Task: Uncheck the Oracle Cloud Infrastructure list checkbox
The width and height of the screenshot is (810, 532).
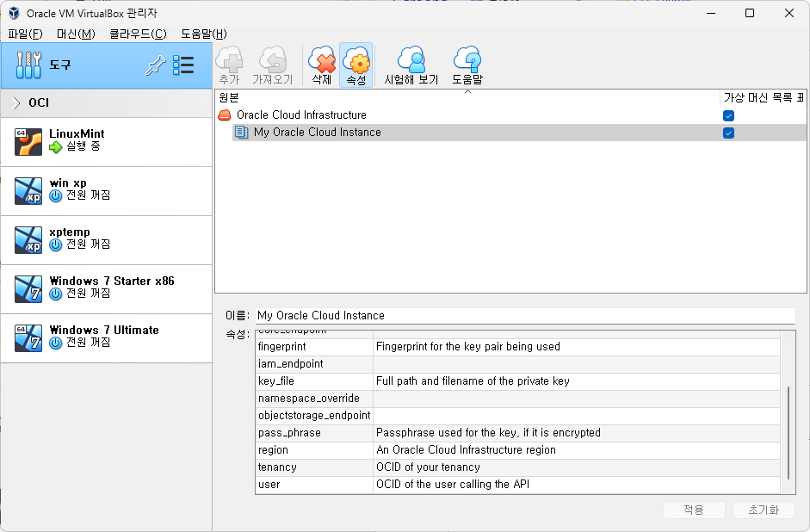Action: pyautogui.click(x=728, y=115)
